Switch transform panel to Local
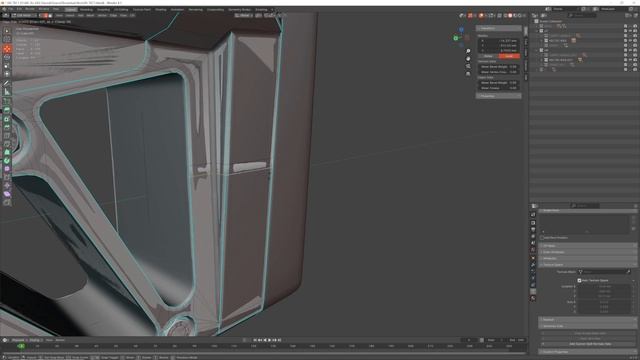Viewport: 640px width, 360px height. [x=509, y=56]
